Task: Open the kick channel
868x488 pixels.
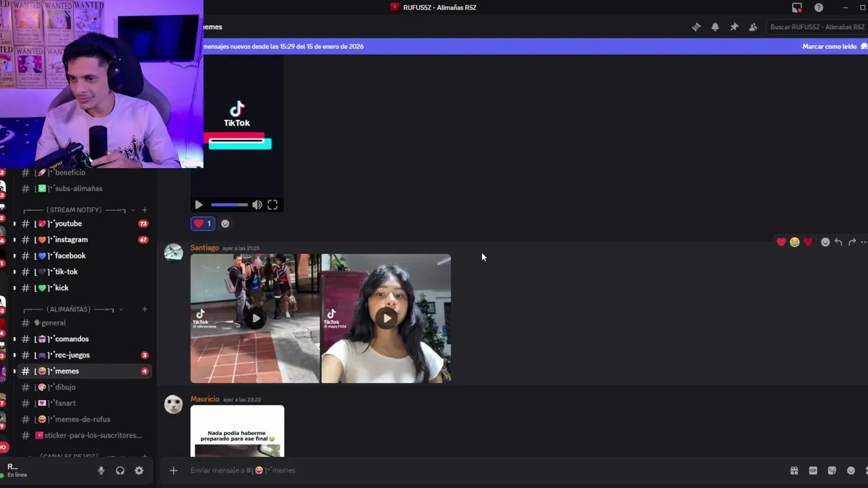Action: [x=84, y=288]
